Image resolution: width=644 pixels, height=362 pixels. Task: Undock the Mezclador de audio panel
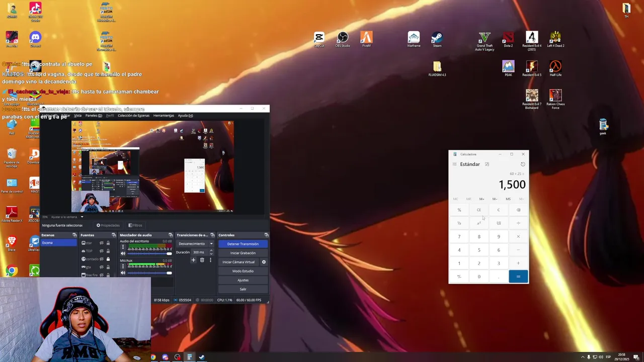[x=171, y=235]
